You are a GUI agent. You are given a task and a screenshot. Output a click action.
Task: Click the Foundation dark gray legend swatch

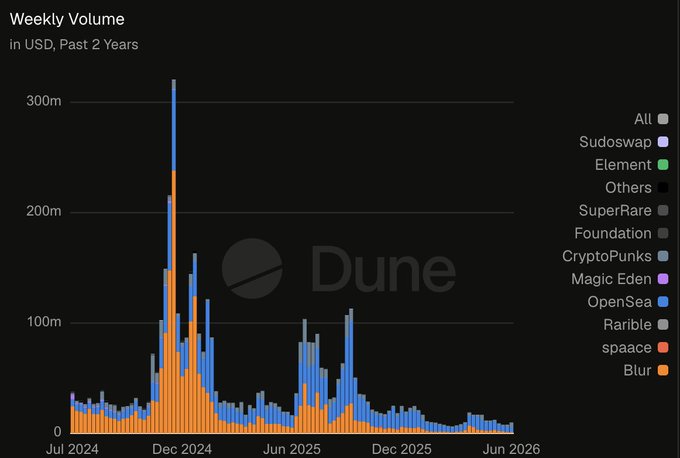pyautogui.click(x=663, y=233)
